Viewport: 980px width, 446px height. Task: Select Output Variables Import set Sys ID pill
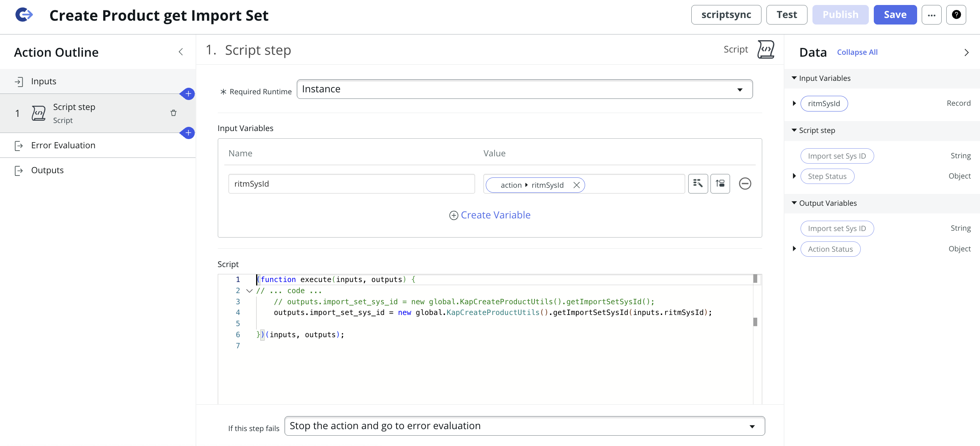click(x=837, y=228)
